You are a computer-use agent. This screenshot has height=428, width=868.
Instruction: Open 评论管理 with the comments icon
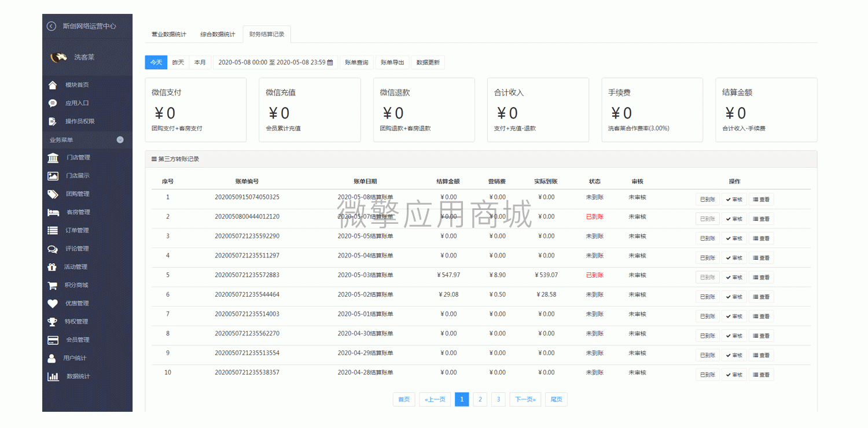(x=53, y=249)
